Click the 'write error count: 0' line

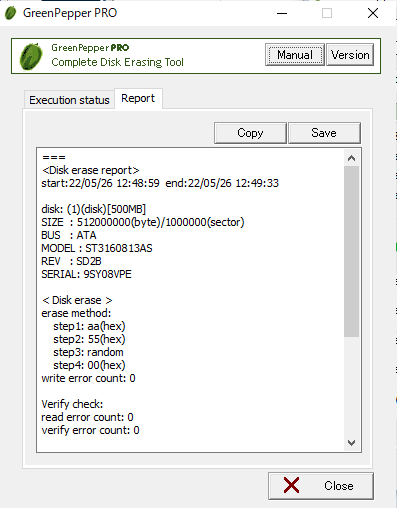coord(88,378)
